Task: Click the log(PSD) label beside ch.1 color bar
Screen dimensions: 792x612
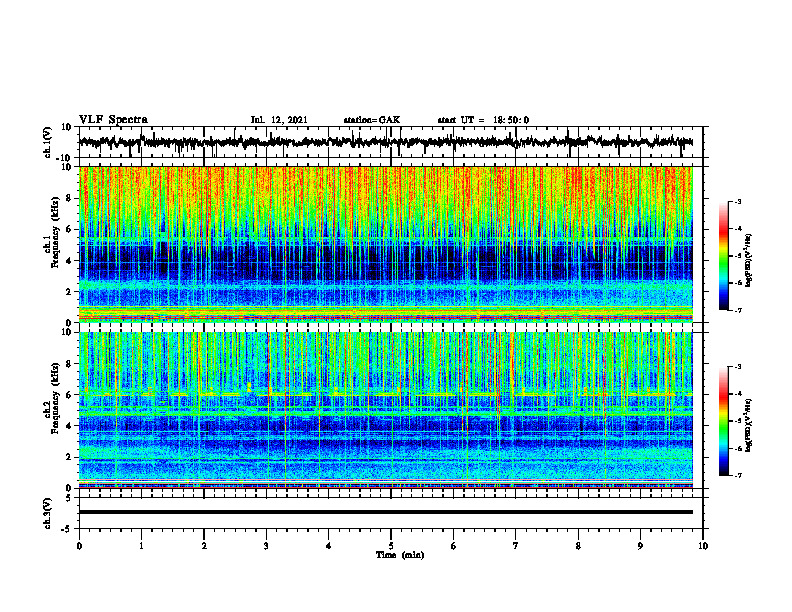Action: pos(749,260)
